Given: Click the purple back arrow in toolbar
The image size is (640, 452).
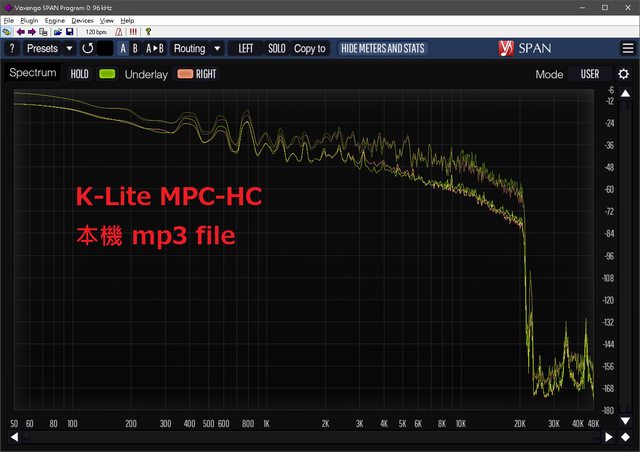Looking at the screenshot, I should pos(20,32).
